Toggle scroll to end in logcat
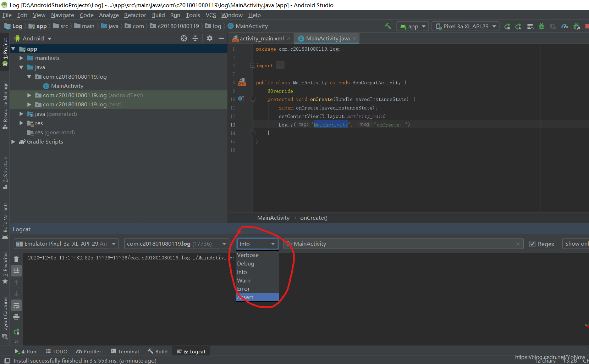This screenshot has width=589, height=364. pos(16,271)
